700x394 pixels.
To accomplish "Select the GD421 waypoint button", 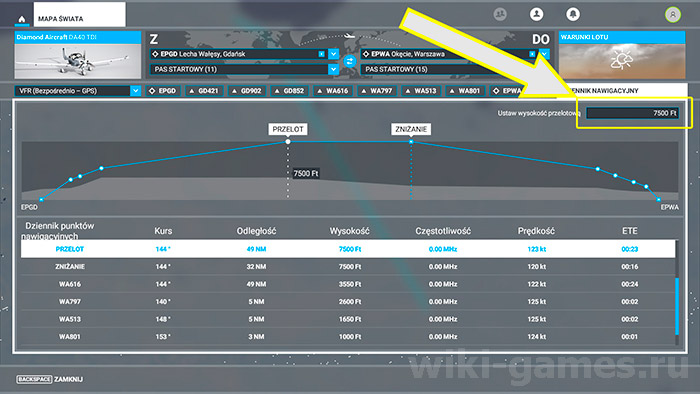I will [x=204, y=91].
